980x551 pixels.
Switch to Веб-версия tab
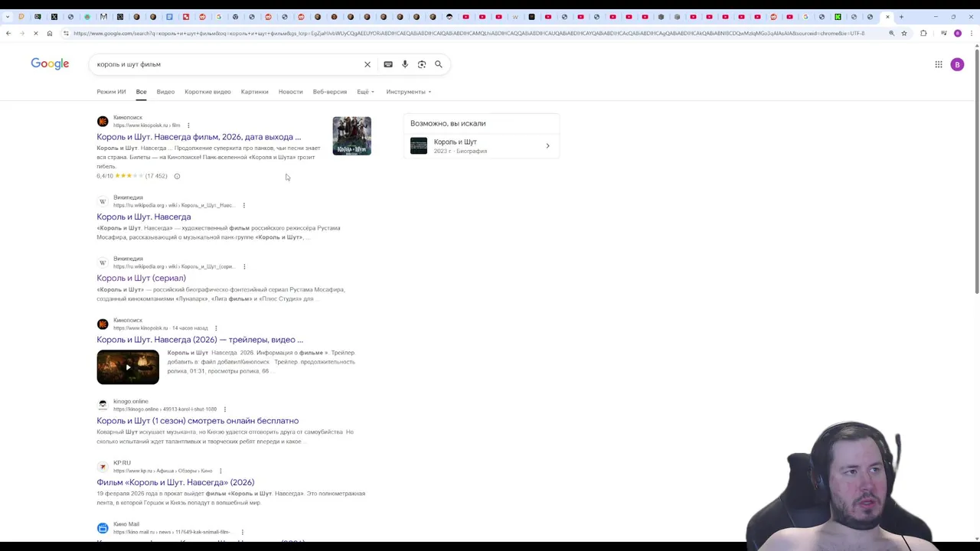tap(330, 92)
